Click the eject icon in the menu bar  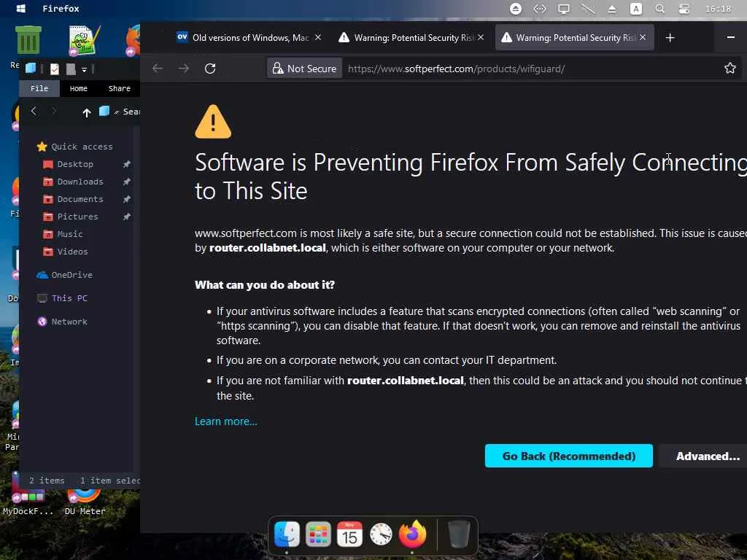pyautogui.click(x=612, y=9)
